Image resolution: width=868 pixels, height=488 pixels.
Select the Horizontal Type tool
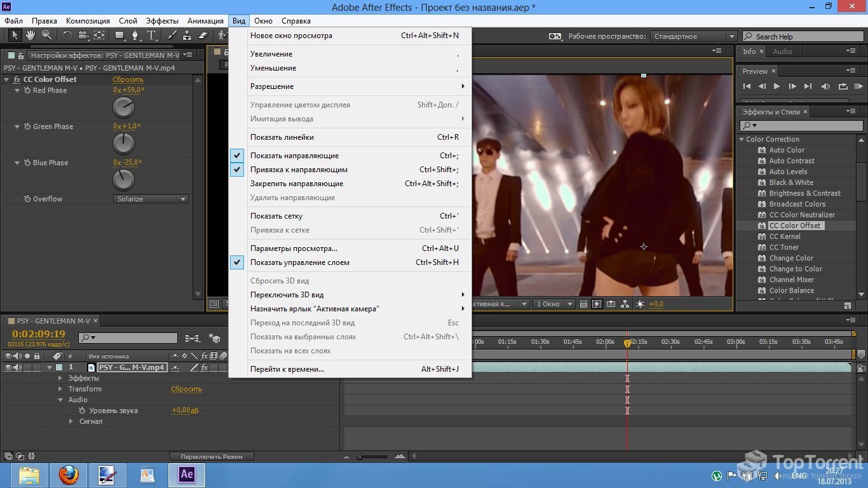pos(152,36)
